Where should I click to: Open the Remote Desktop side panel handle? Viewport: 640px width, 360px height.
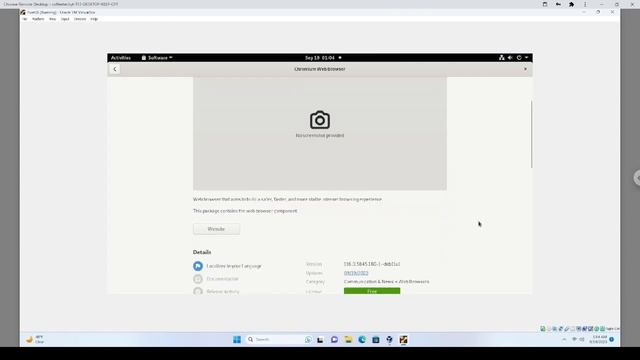[637, 178]
